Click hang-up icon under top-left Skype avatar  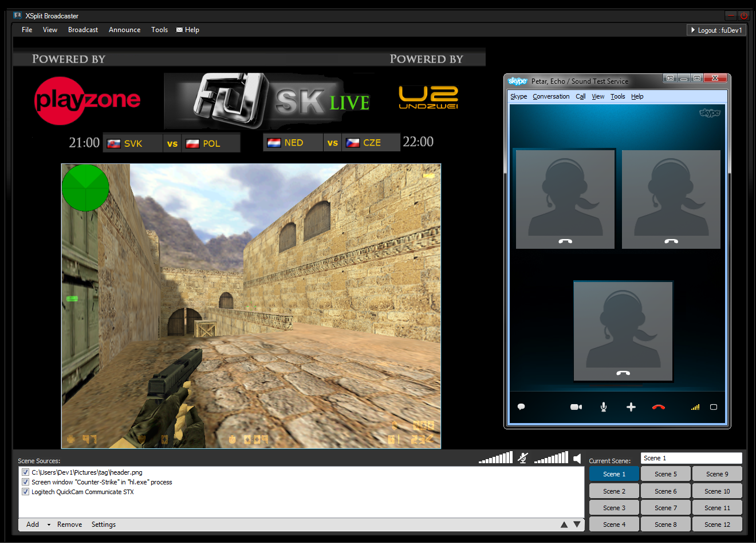[x=565, y=241]
